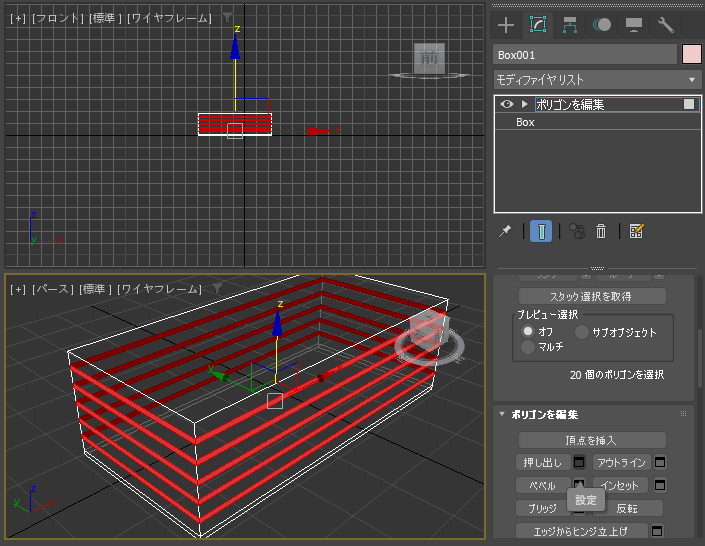Click the 頂点を挿入 button
This screenshot has width=705, height=546.
click(592, 440)
